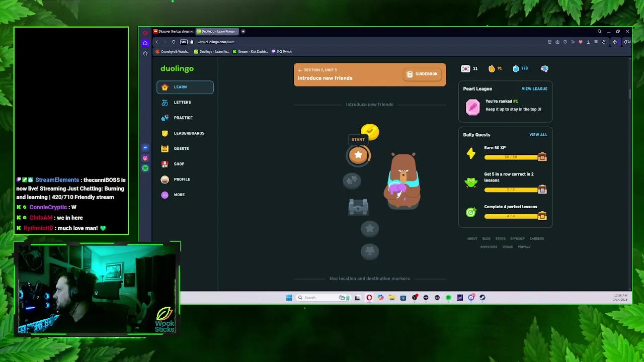The image size is (644, 362).
Task: Click the streak flame counter showing 91
Action: 495,68
